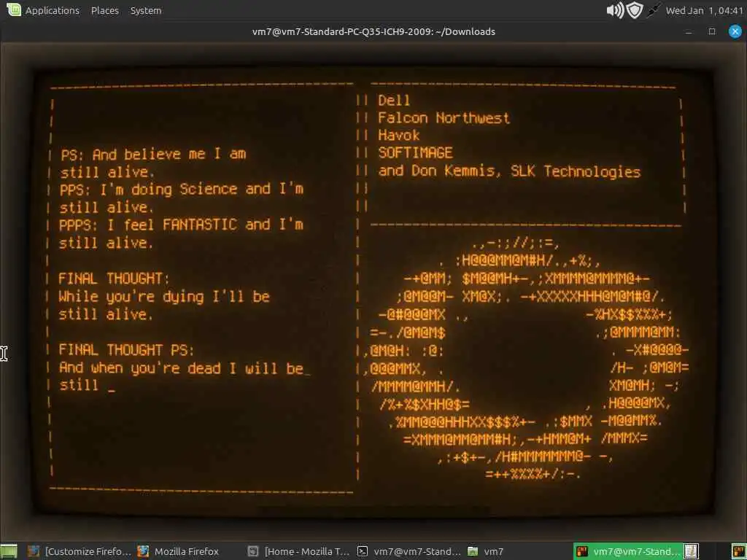Click the notepad icon in bottom panel

pyautogui.click(x=692, y=551)
